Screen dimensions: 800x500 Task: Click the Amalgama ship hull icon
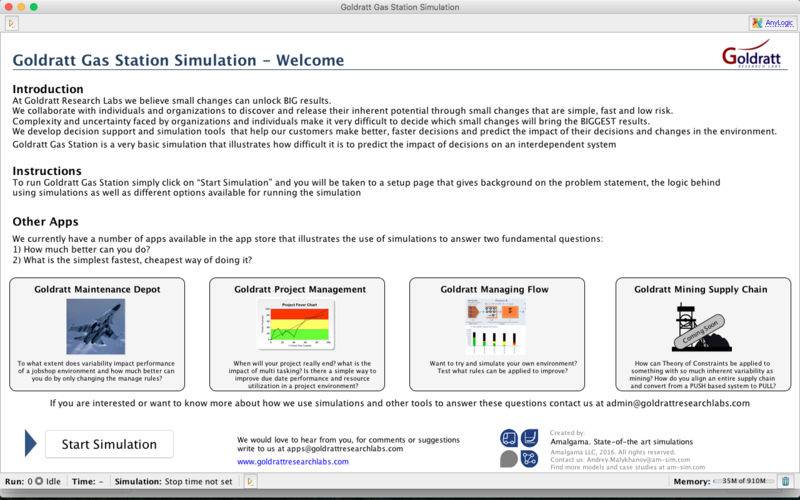point(530,438)
